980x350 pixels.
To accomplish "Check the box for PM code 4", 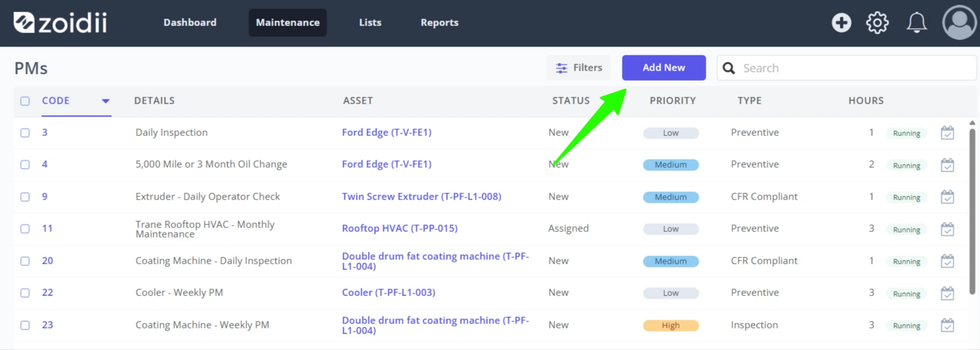I will tap(25, 165).
